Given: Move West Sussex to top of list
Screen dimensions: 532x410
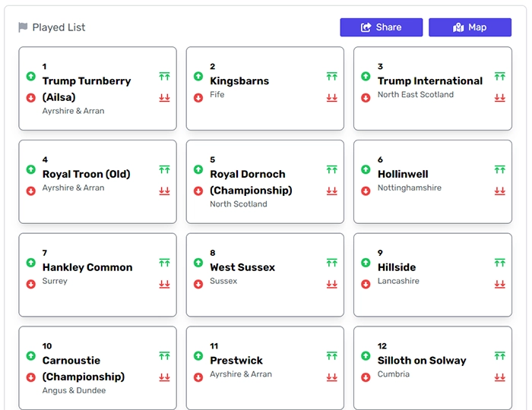Looking at the screenshot, I should (x=331, y=263).
